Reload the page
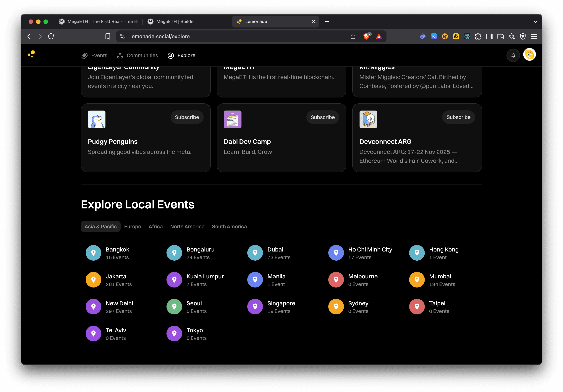This screenshot has width=563, height=392. pyautogui.click(x=51, y=37)
